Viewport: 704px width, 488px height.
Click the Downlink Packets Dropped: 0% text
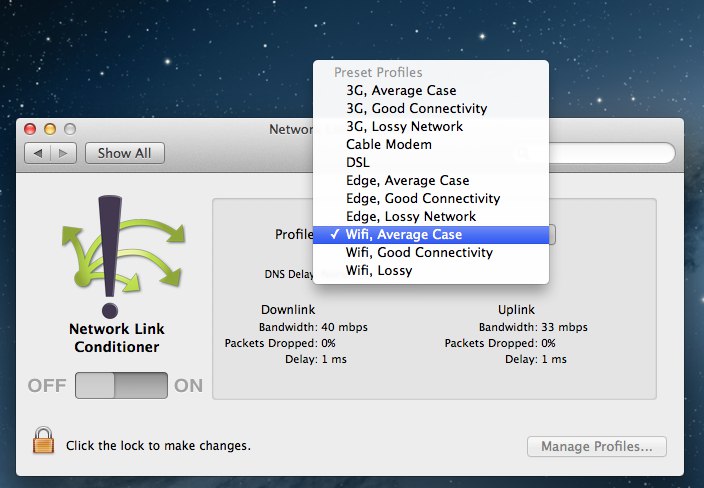pos(280,343)
